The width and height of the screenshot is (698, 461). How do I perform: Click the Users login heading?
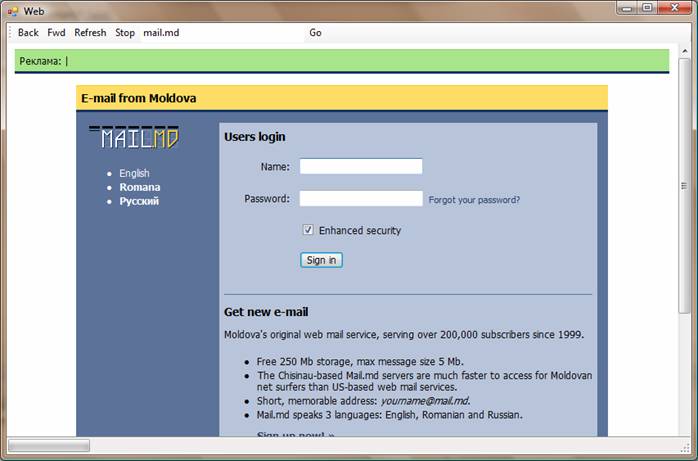tap(255, 137)
